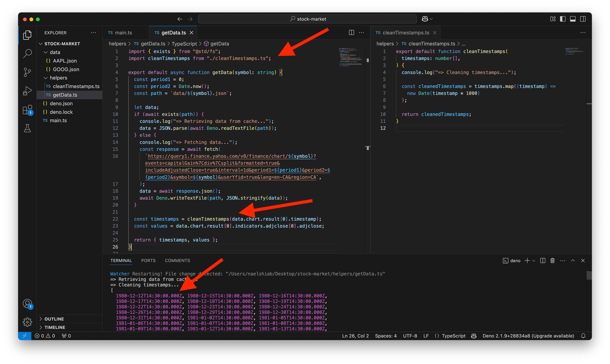Screen dimensions: 610x364
Task: Toggle primary side bar visibility
Action: [563, 19]
